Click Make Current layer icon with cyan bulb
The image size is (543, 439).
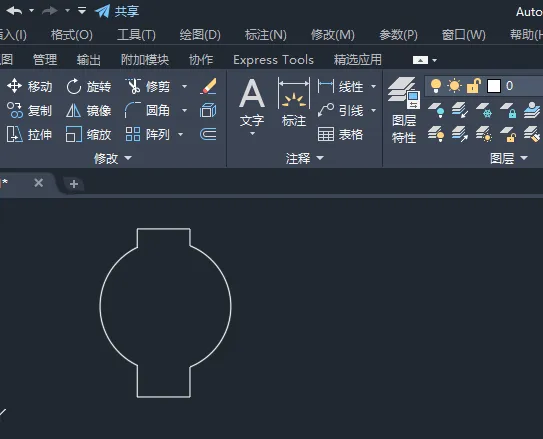tap(436, 110)
